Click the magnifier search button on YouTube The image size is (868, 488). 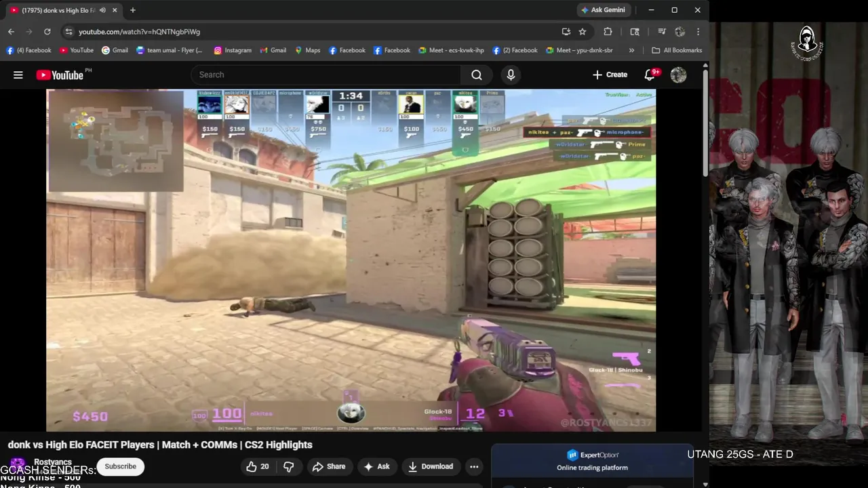[477, 75]
